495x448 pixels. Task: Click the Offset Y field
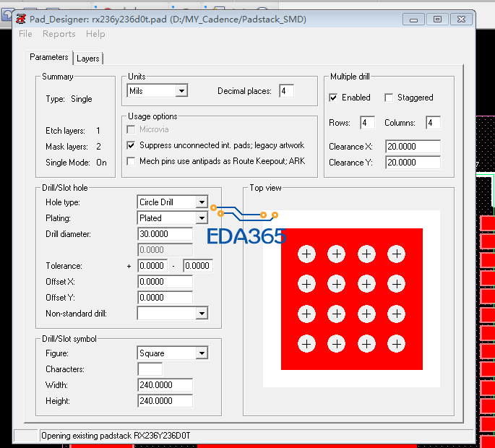[x=165, y=298]
